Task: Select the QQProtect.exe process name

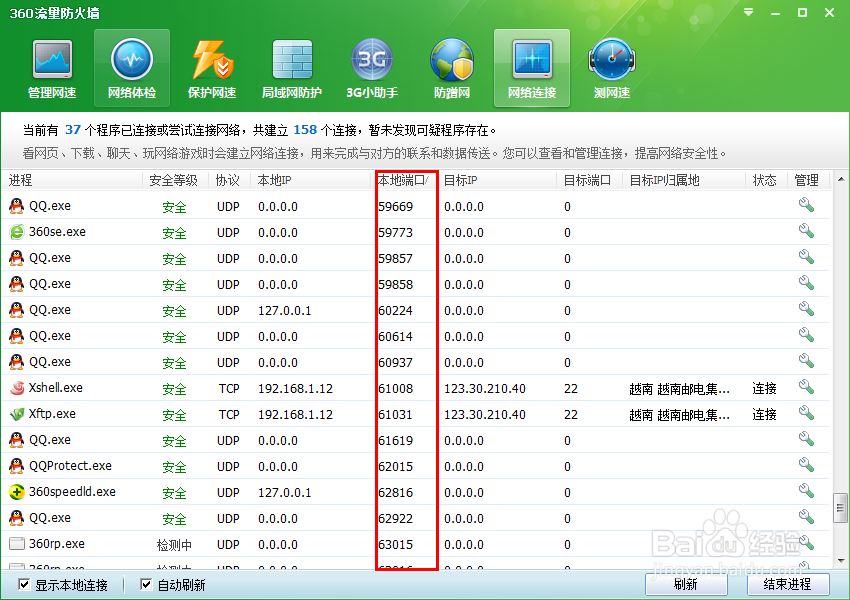Action: 70,466
